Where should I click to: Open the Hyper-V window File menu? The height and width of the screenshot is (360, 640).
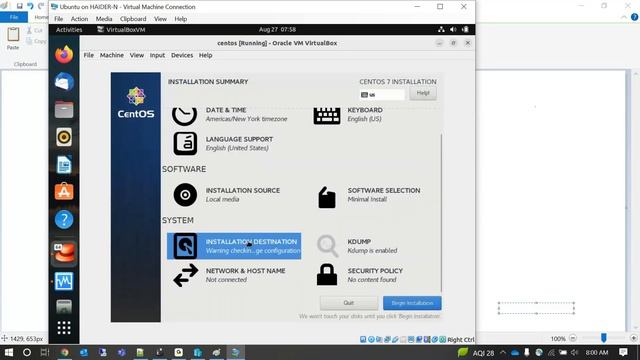pyautogui.click(x=59, y=19)
